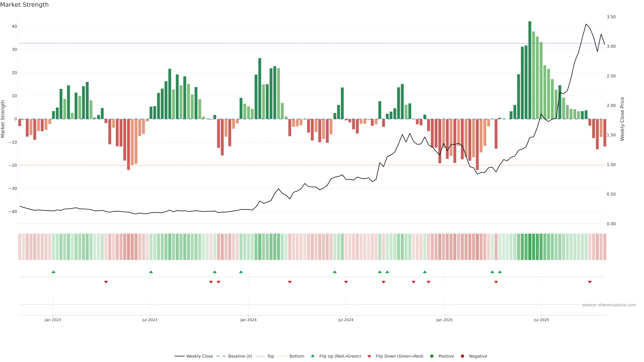Click the flip-down marker nearest Jul 2024
The height and width of the screenshot is (362, 644).
(346, 282)
